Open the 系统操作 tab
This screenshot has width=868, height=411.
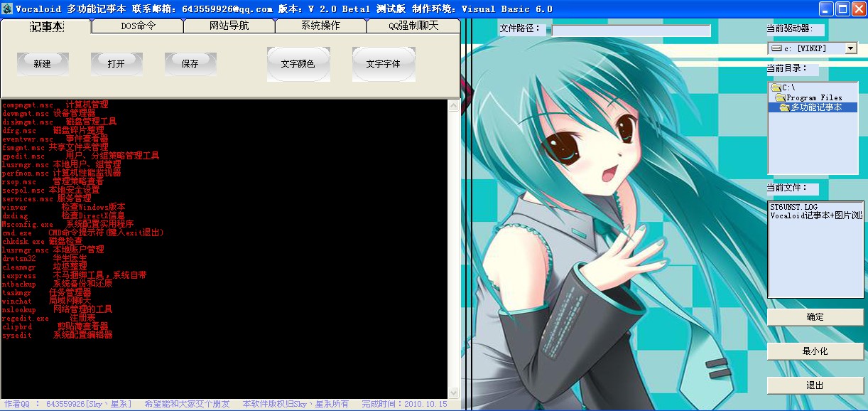click(320, 26)
